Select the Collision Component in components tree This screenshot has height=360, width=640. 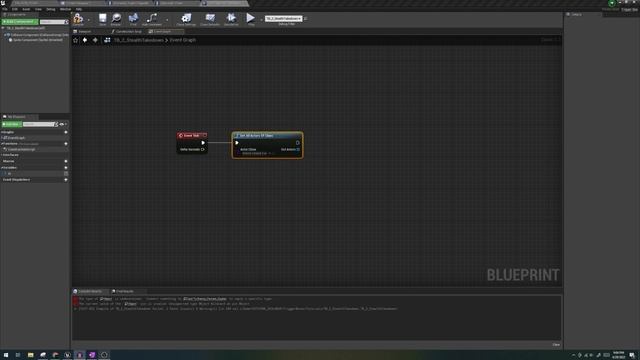[x=37, y=35]
